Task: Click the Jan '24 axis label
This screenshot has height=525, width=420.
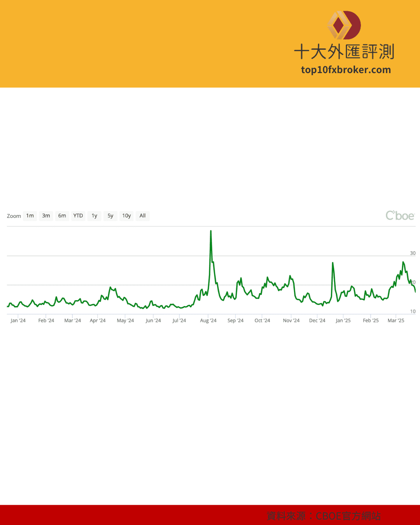Action: pyautogui.click(x=18, y=320)
